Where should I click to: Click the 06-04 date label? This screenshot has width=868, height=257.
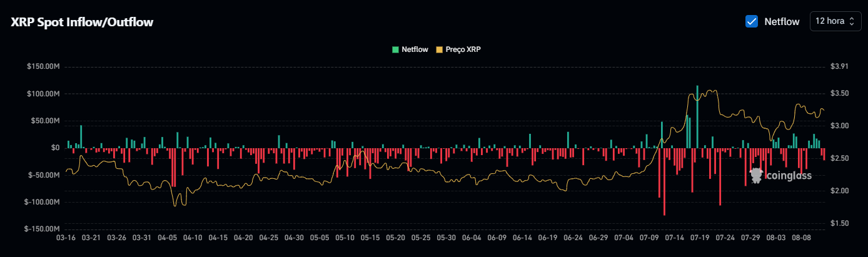point(471,238)
